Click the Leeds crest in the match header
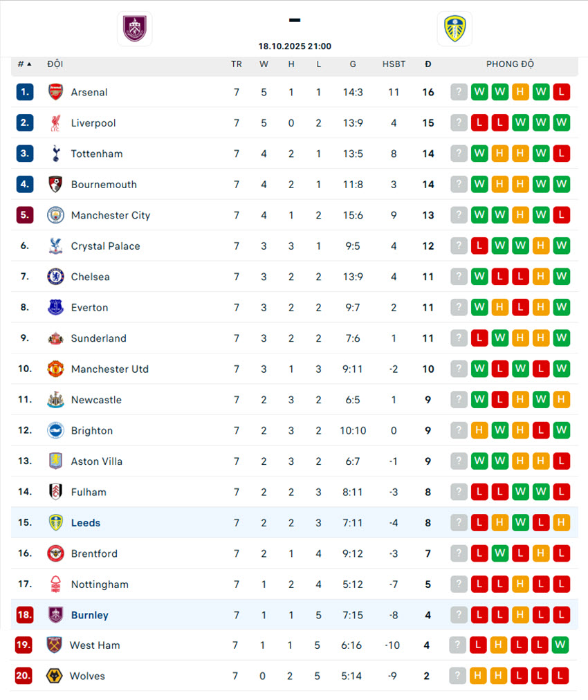This screenshot has height=700, width=588. 454,29
